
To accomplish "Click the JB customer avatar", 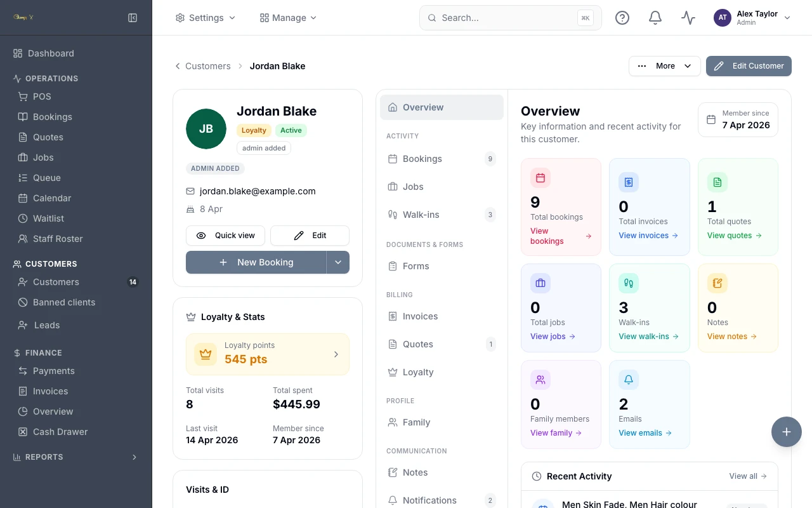I will tap(206, 129).
